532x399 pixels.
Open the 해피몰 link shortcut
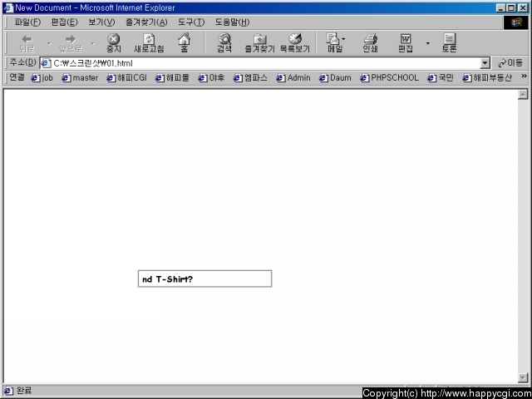172,78
